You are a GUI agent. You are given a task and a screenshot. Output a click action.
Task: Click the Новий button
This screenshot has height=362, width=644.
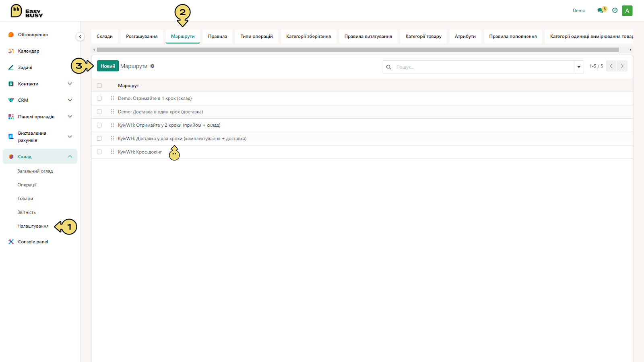coord(107,66)
